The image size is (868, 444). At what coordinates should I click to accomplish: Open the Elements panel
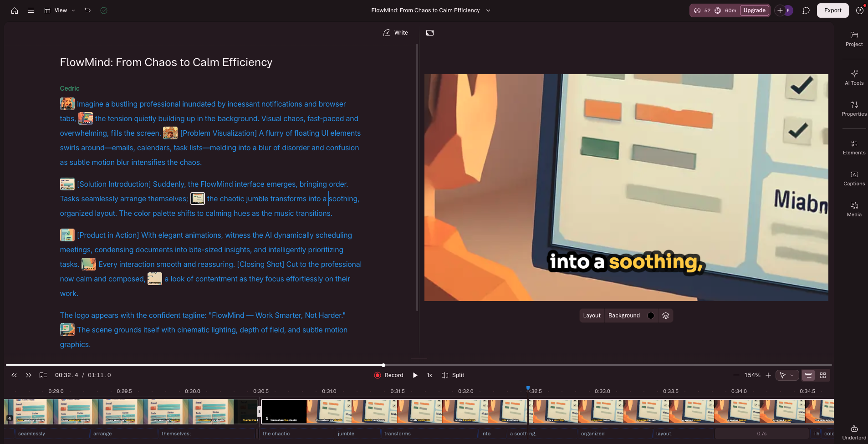click(853, 147)
